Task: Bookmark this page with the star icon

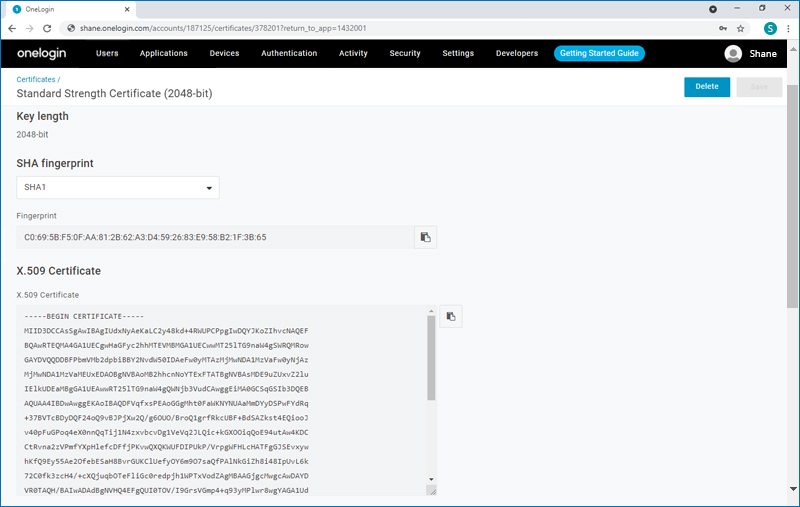Action: (741, 29)
